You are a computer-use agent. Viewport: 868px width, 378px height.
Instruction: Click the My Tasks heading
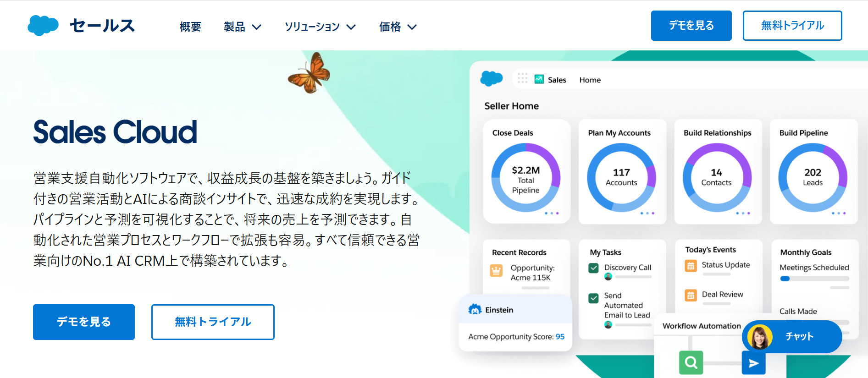tap(606, 252)
